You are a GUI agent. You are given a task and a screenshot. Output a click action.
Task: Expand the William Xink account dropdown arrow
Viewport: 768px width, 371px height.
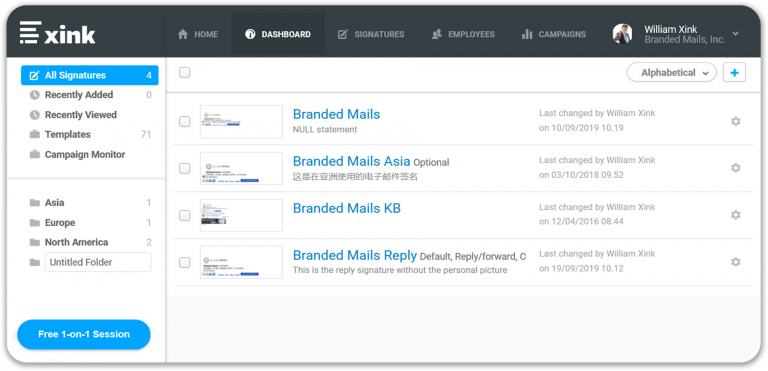click(735, 34)
